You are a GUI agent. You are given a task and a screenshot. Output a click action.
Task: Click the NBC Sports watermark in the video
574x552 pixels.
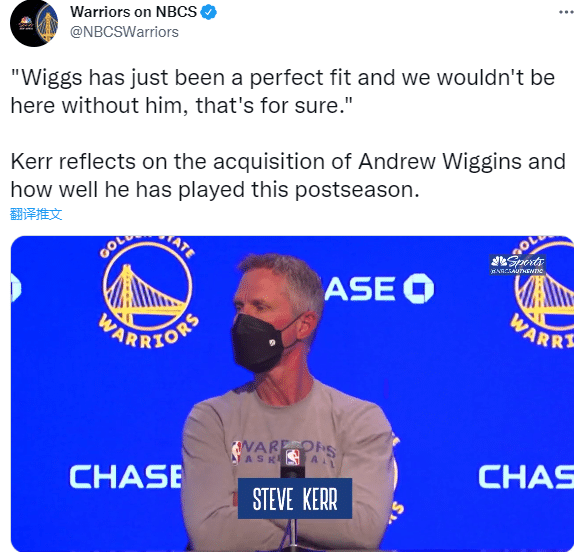[x=518, y=265]
